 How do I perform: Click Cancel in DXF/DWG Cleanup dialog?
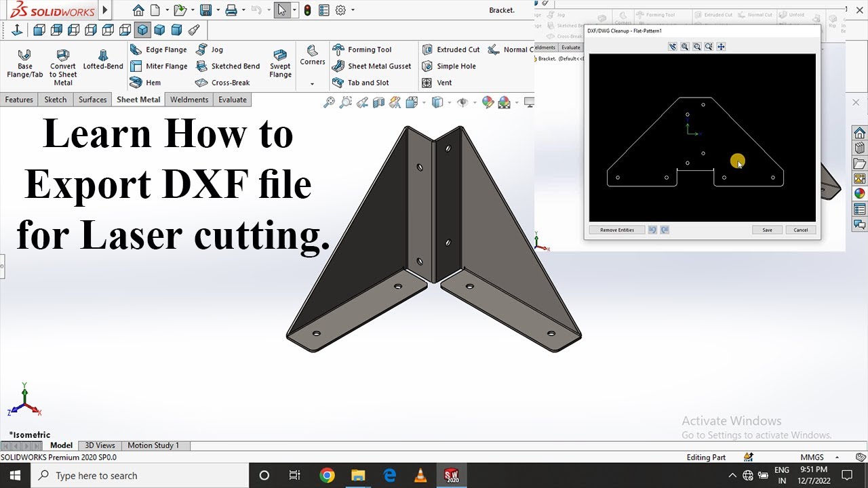coord(801,230)
